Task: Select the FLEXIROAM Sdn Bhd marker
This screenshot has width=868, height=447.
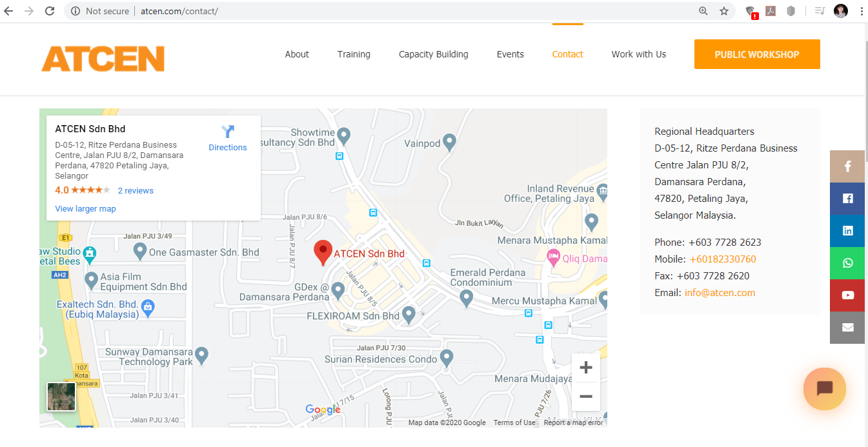Action: pos(409,314)
